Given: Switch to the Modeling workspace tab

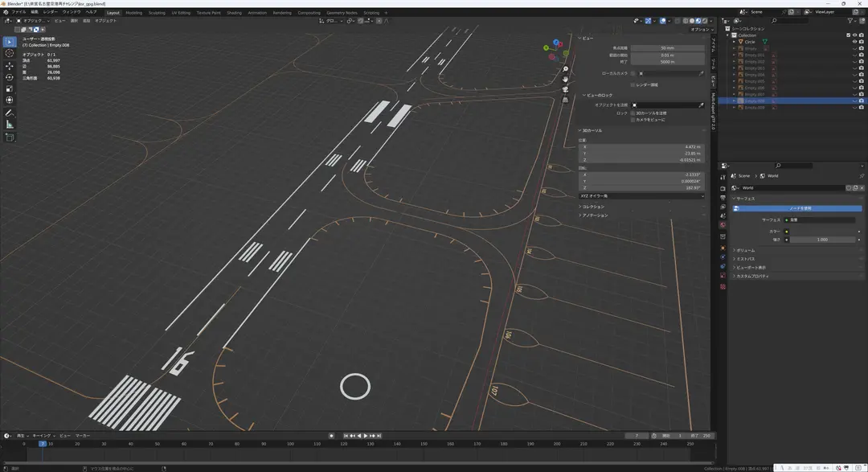Looking at the screenshot, I should click(x=133, y=13).
